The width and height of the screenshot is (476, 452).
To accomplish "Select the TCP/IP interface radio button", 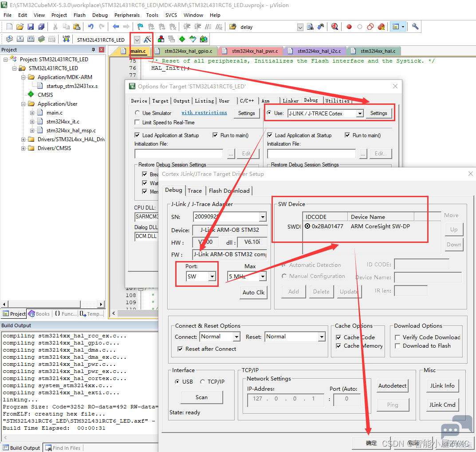I will (202, 382).
